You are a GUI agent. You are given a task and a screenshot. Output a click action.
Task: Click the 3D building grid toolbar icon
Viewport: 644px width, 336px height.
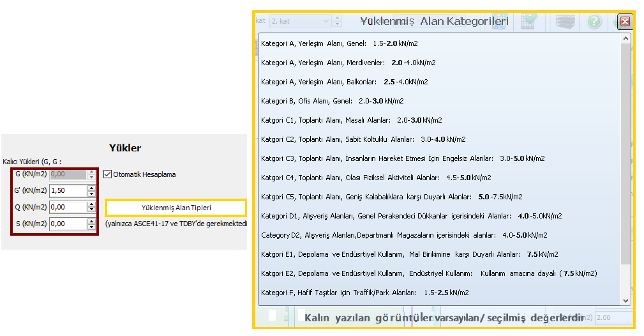point(565,22)
